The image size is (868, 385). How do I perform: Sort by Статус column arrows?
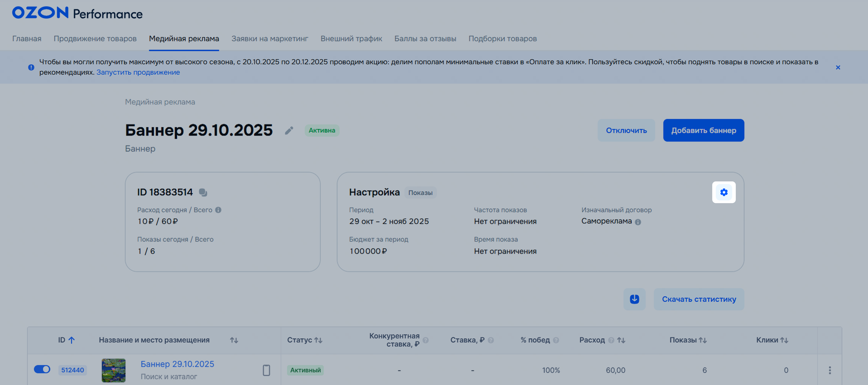[318, 340]
